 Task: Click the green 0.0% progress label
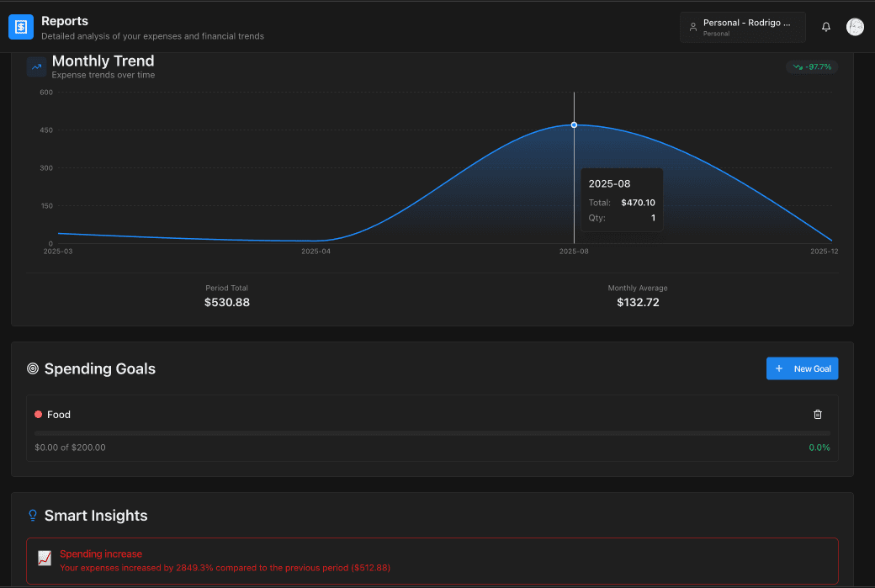819,447
